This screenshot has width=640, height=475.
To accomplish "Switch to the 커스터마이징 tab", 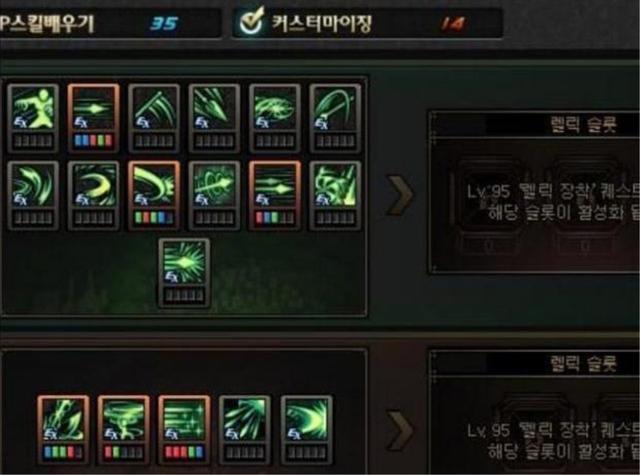I will pyautogui.click(x=367, y=23).
